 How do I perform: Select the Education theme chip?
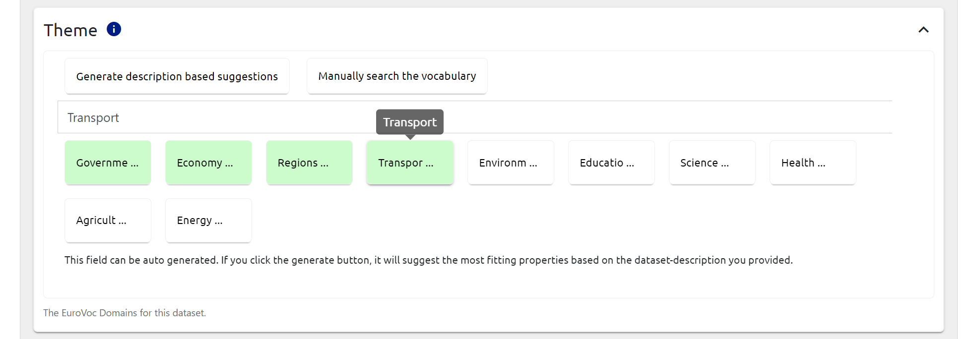pyautogui.click(x=611, y=163)
